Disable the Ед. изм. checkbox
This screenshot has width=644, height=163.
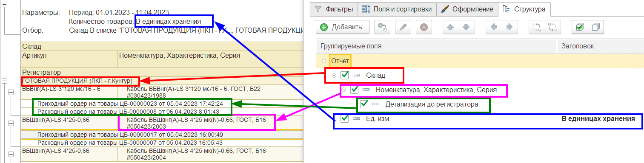[345, 119]
